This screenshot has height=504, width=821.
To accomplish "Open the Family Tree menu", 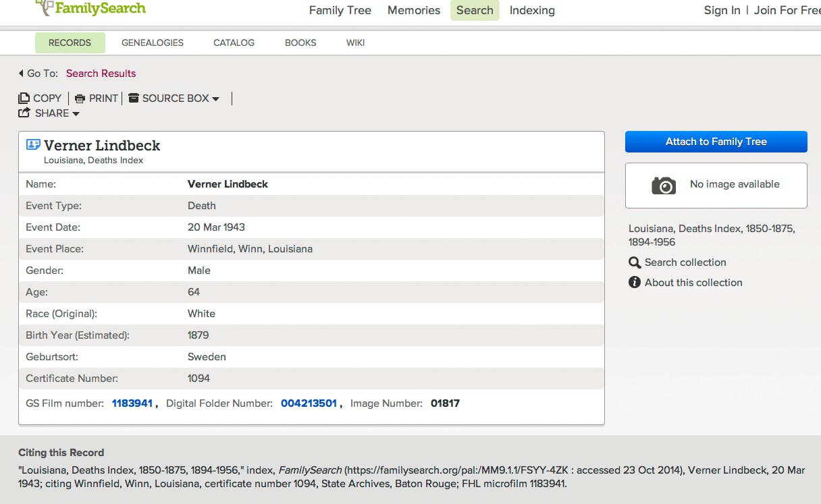I will coord(340,10).
